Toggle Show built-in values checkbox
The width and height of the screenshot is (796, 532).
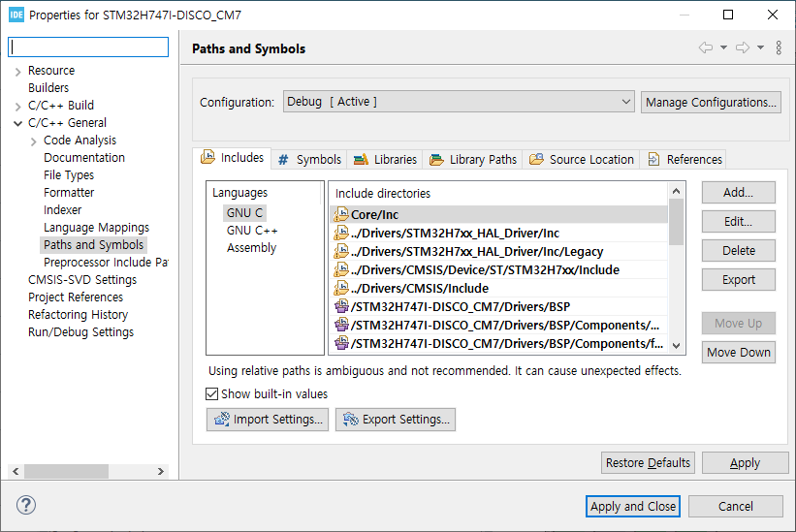click(211, 394)
